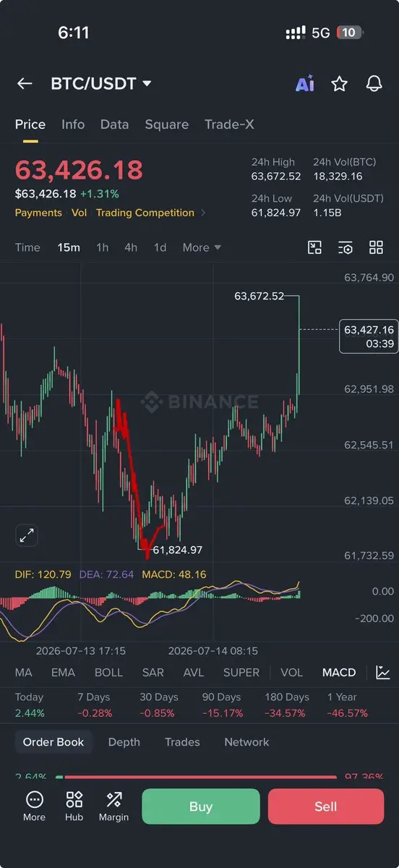Open chart settings icon above chart
Screen dimensions: 399x868
click(x=346, y=247)
